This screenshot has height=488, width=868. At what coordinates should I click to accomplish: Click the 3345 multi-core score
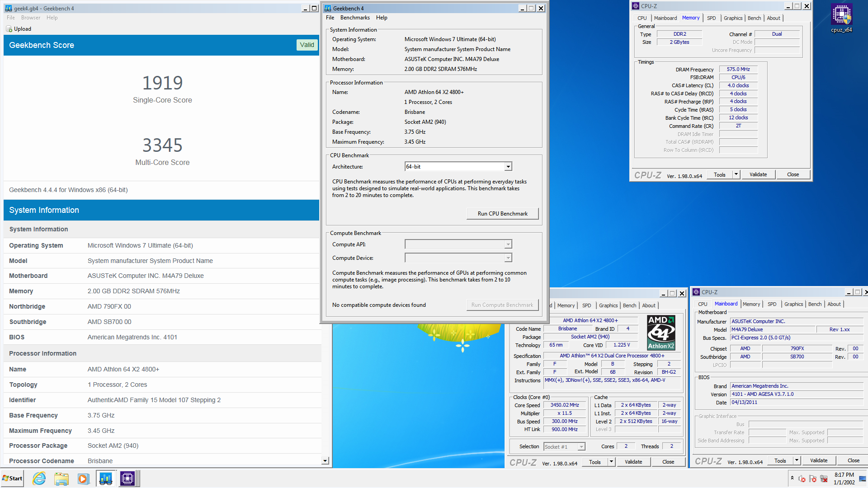tap(162, 145)
